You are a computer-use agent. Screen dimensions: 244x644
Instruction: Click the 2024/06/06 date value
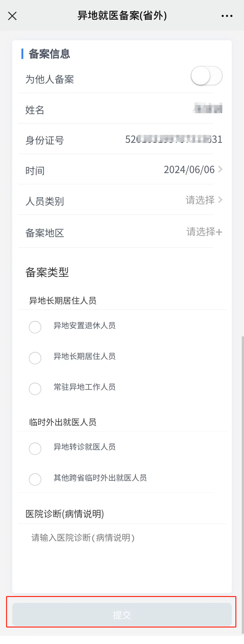tap(189, 169)
